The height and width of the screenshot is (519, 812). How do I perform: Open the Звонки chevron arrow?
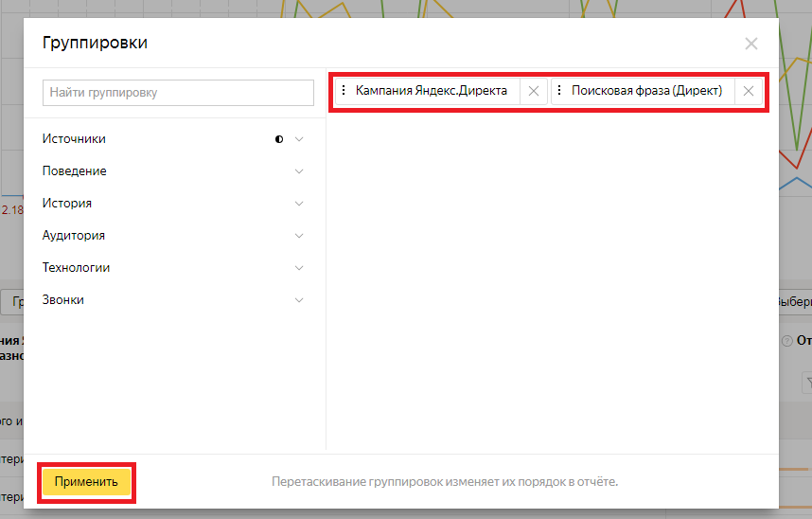click(x=300, y=300)
